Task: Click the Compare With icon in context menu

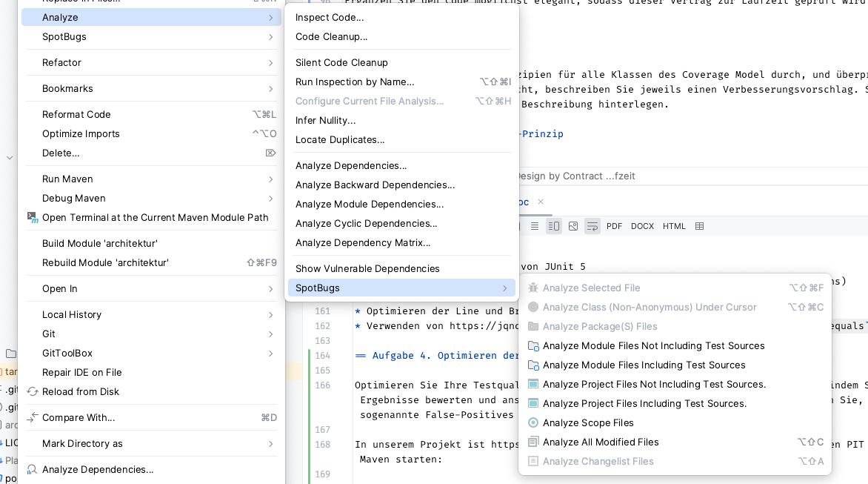Action: (x=33, y=417)
